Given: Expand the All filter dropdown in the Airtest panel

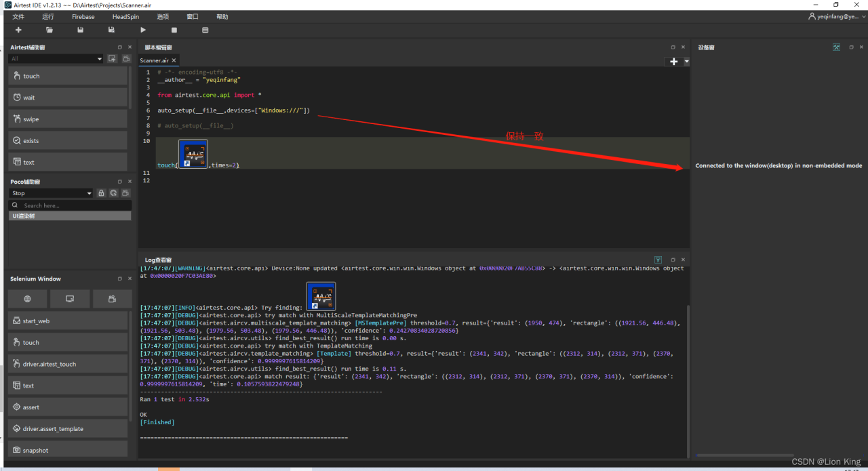Looking at the screenshot, I should [x=56, y=59].
